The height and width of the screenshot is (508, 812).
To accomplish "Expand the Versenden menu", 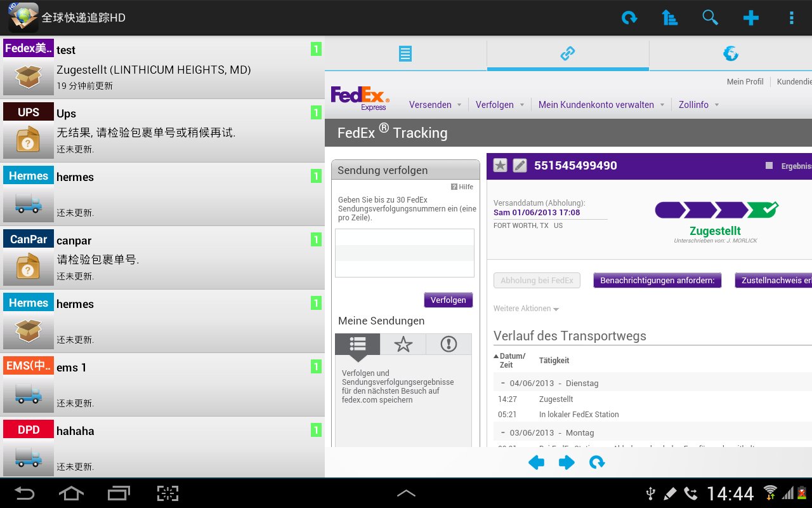I will (435, 105).
